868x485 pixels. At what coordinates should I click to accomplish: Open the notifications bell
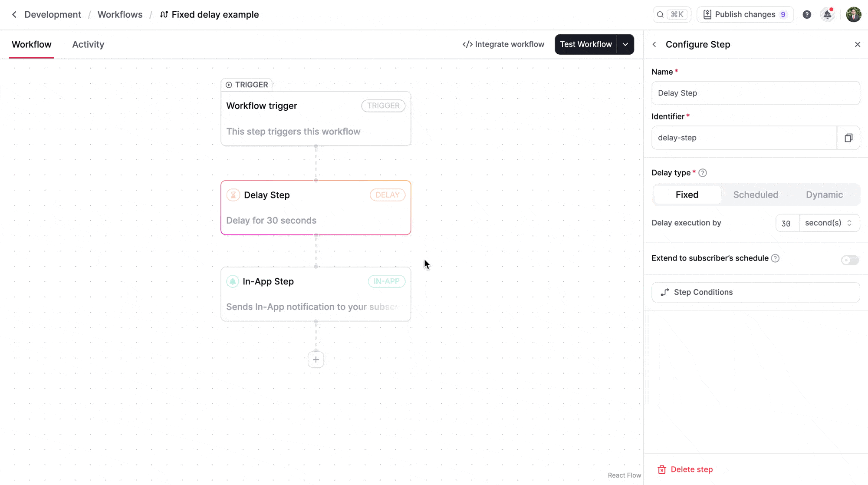(827, 14)
